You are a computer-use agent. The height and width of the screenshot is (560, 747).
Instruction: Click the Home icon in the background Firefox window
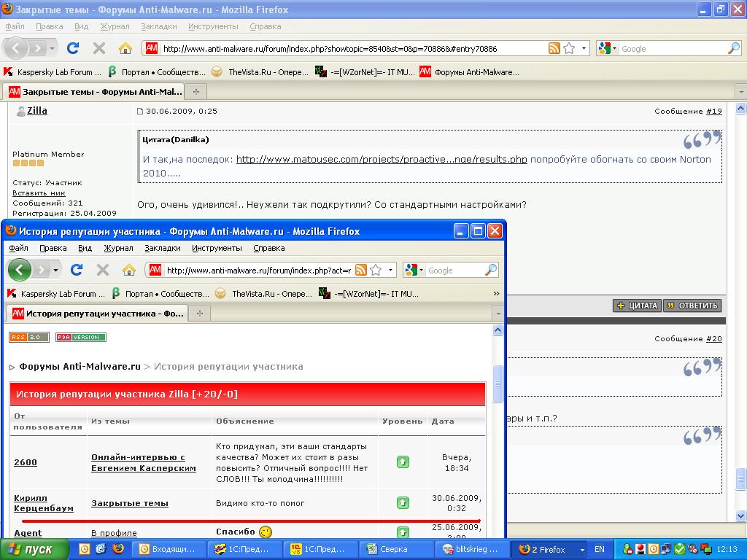125,48
